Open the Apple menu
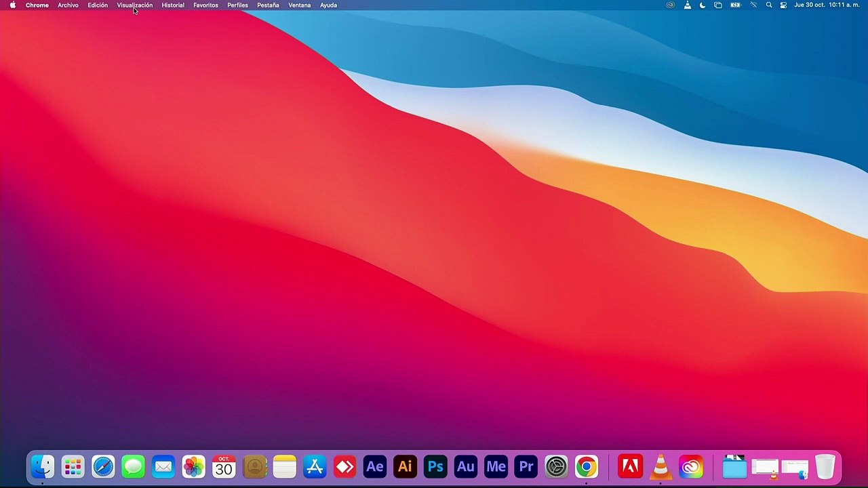The width and height of the screenshot is (868, 488). [12, 5]
